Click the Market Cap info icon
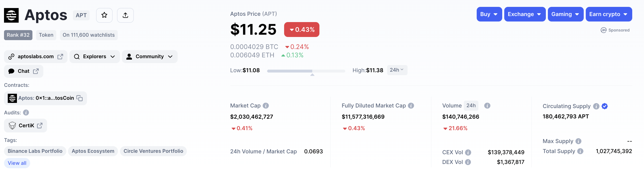Viewport: 644px width, 176px height. click(x=266, y=106)
